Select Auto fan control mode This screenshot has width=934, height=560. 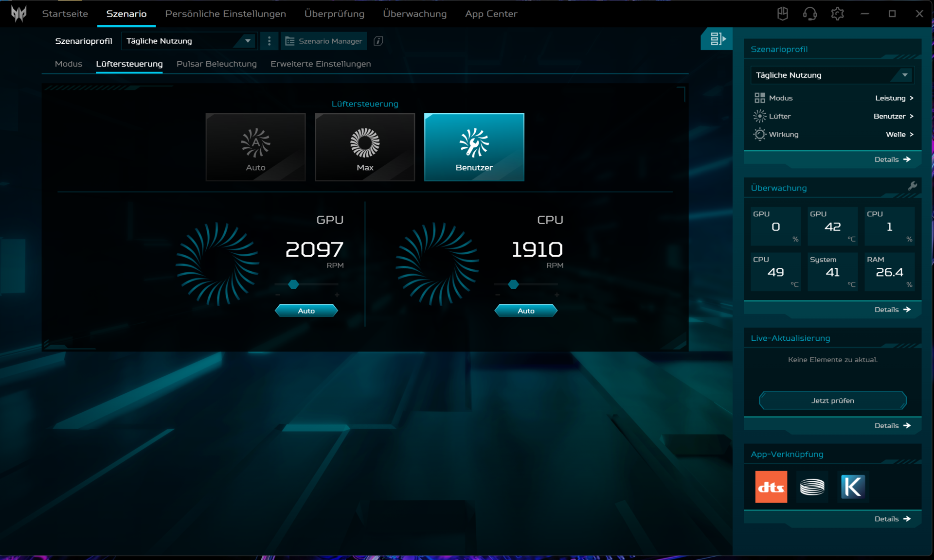click(x=255, y=147)
